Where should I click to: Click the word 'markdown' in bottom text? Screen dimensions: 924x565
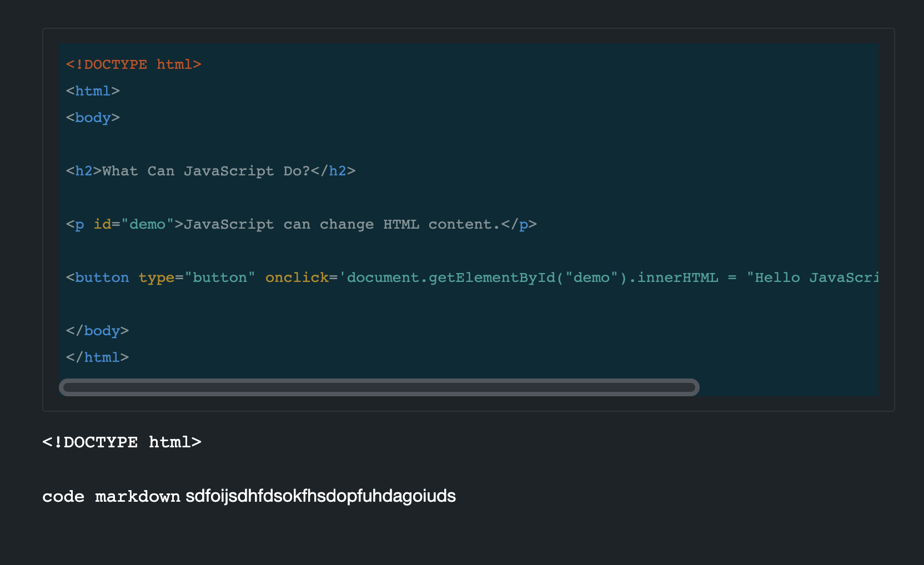pyautogui.click(x=137, y=496)
